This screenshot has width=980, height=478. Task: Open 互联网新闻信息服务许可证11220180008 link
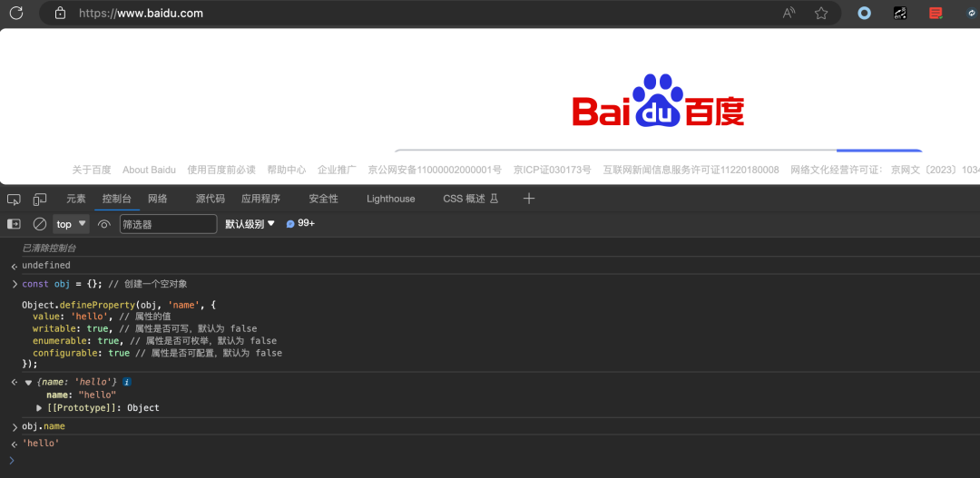[x=691, y=170]
